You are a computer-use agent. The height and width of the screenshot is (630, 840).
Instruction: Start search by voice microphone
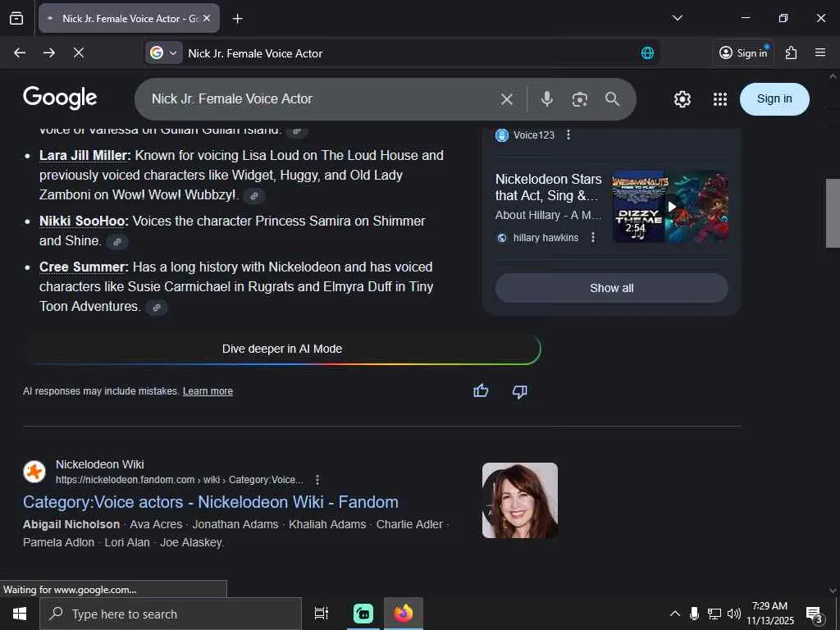(x=546, y=99)
